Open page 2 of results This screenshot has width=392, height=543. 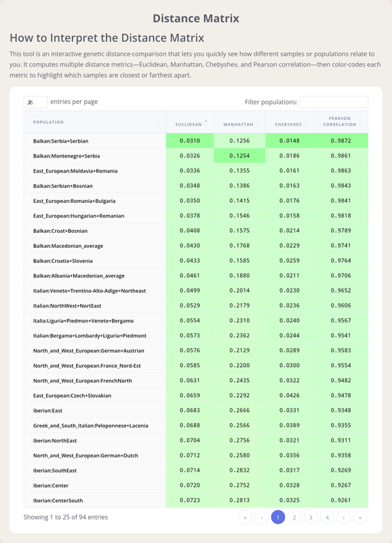294,517
